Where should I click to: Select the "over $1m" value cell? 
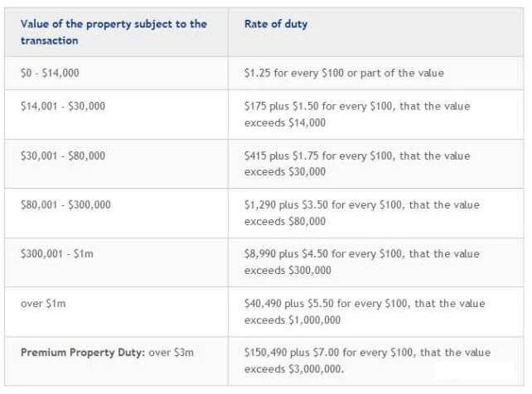(x=43, y=304)
